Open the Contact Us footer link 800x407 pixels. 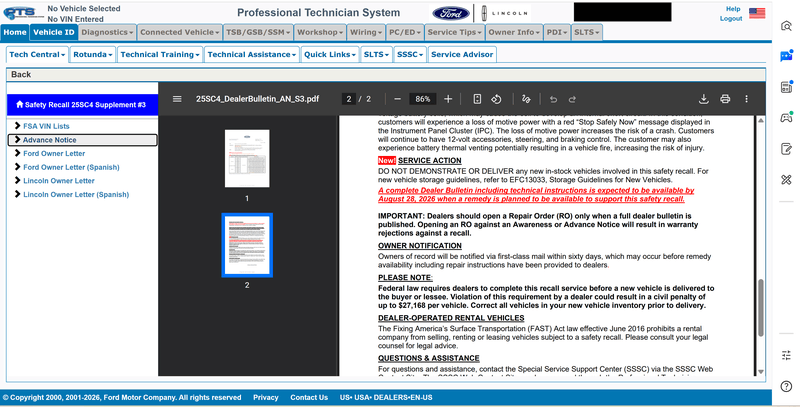[309, 397]
